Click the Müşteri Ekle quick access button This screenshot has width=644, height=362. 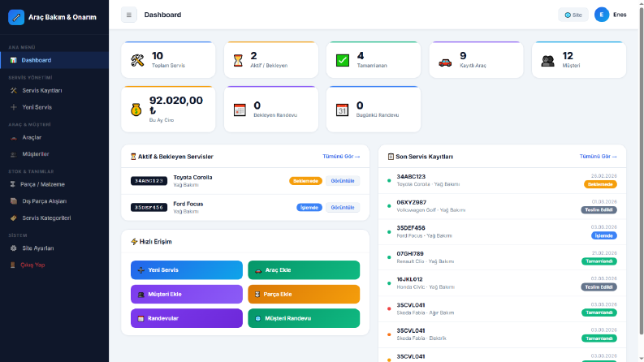click(187, 295)
